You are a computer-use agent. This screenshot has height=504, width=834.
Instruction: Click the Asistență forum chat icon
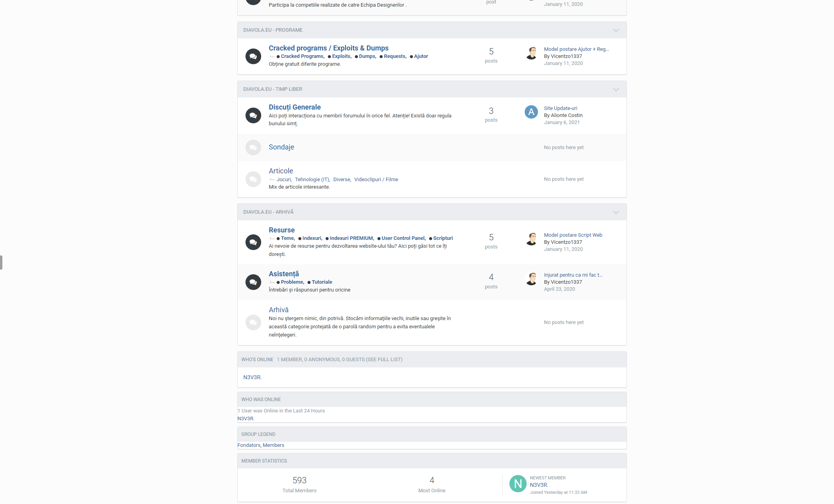(x=253, y=282)
